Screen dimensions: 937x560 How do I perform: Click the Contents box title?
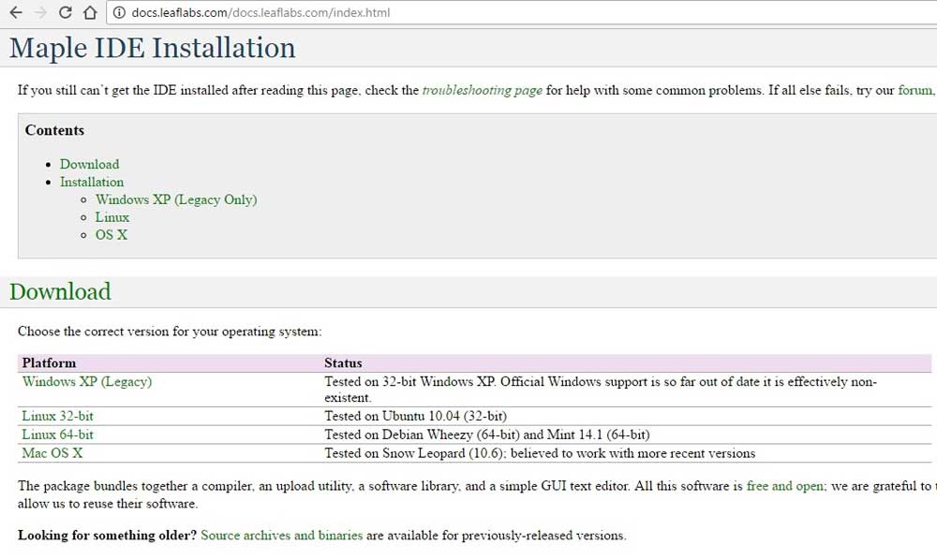pyautogui.click(x=54, y=130)
